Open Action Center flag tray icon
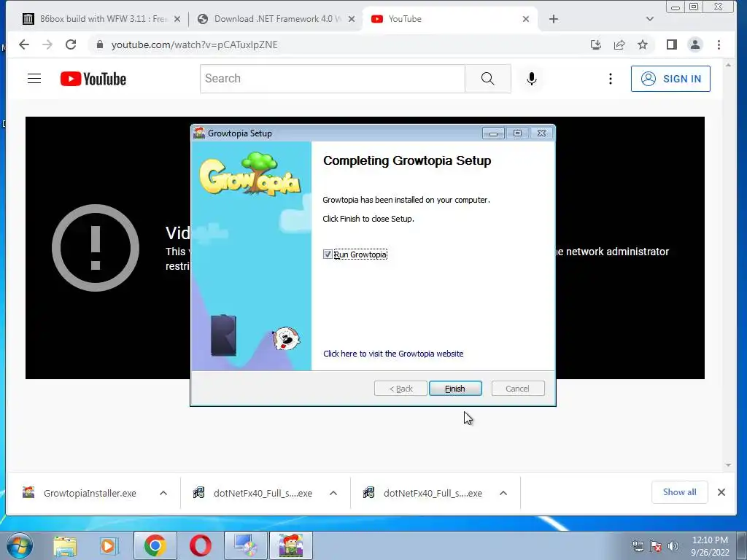747x560 pixels. [x=656, y=546]
